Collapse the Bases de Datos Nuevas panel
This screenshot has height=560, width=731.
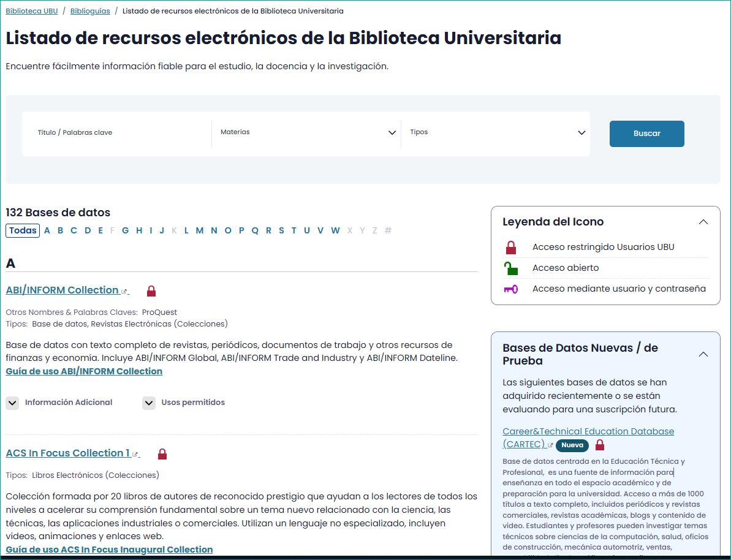point(703,354)
